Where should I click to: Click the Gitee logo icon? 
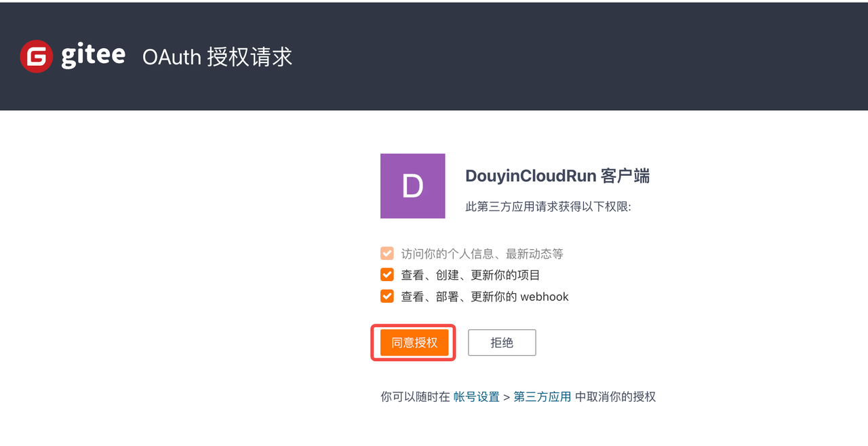click(x=37, y=56)
